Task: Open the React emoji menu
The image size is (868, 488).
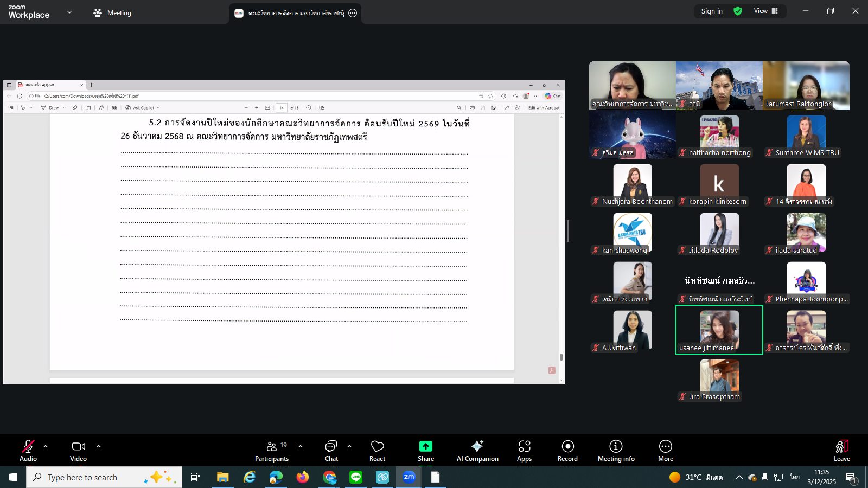Action: [x=377, y=451]
